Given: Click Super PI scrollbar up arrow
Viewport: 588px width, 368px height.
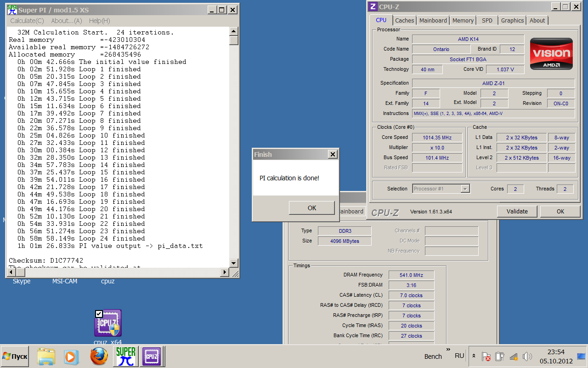Looking at the screenshot, I should [x=234, y=31].
